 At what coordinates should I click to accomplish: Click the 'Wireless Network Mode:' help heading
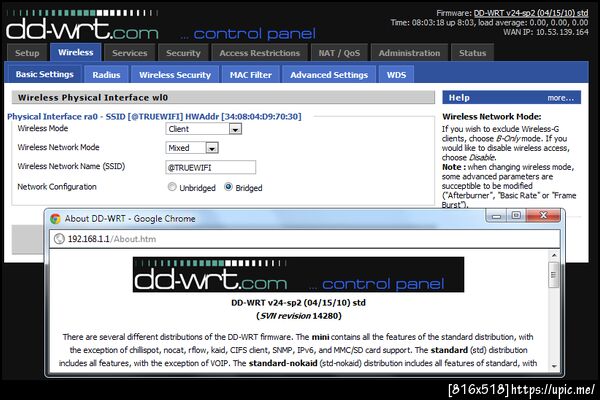(x=492, y=117)
